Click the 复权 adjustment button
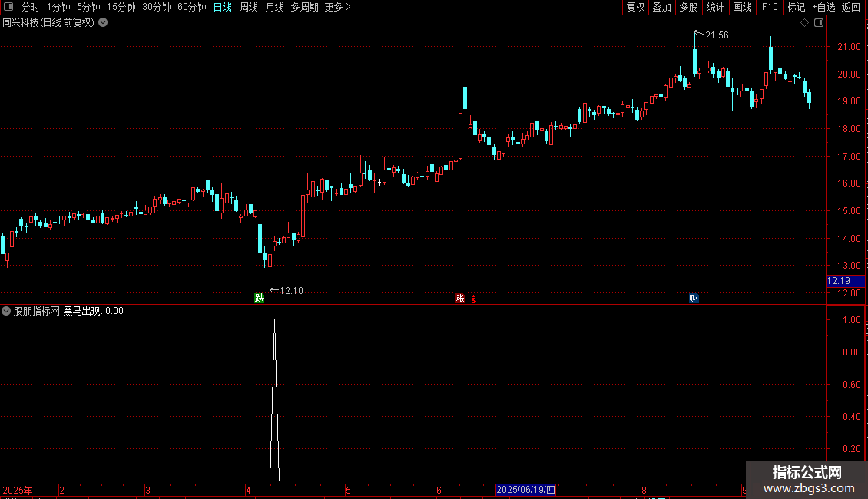 (635, 7)
